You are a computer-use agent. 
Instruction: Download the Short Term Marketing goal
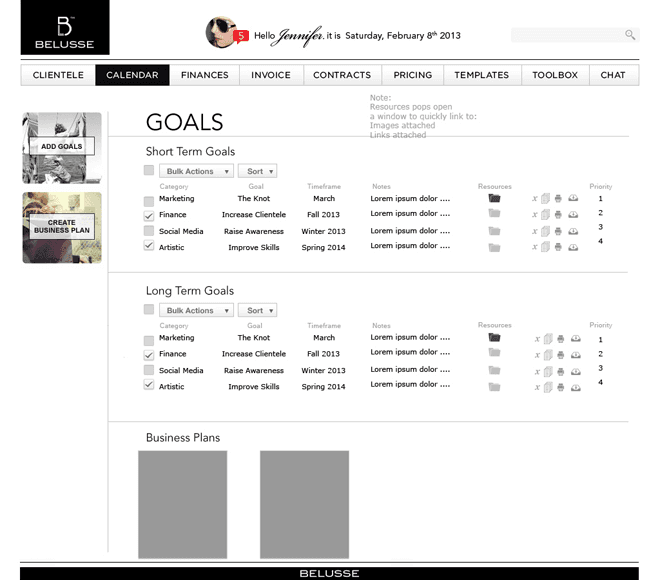tap(573, 198)
